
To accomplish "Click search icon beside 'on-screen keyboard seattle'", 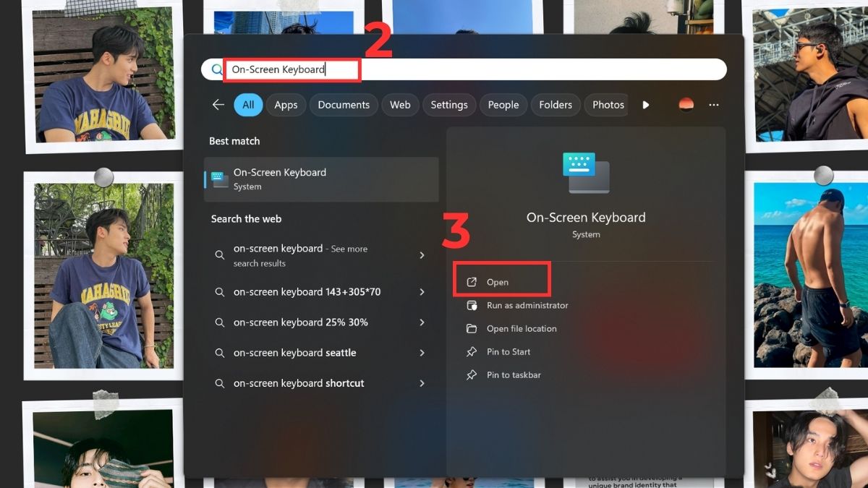I will 219,353.
